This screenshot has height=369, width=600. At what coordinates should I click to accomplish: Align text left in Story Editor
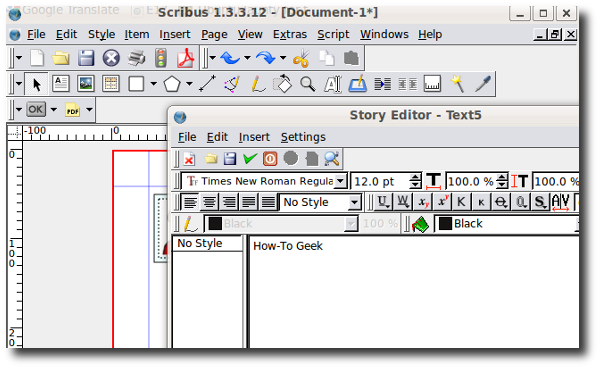coord(190,202)
